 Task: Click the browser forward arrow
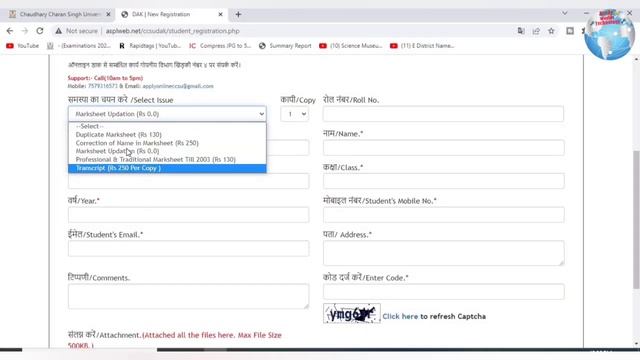[24, 31]
